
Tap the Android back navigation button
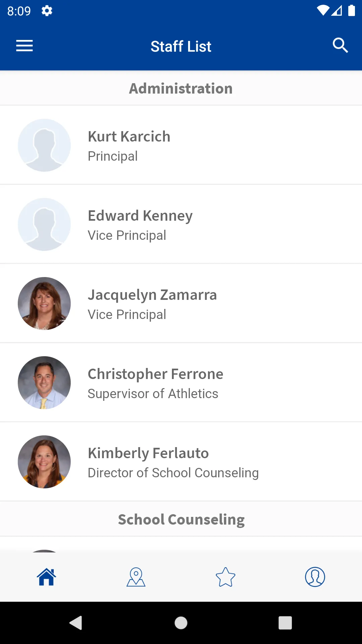76,623
